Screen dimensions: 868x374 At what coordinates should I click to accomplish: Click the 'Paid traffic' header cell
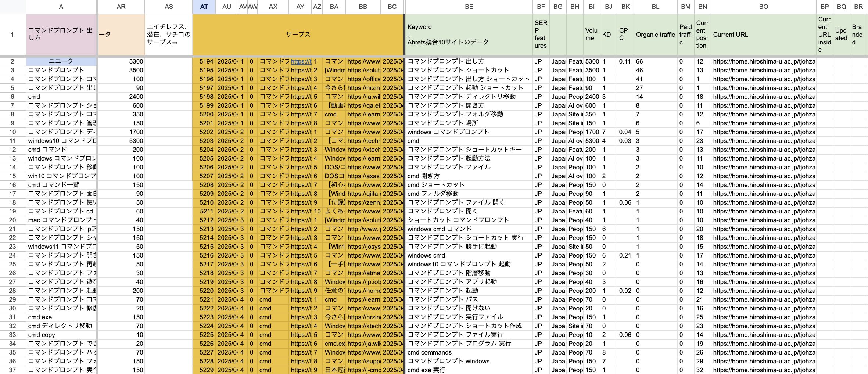[x=685, y=35]
